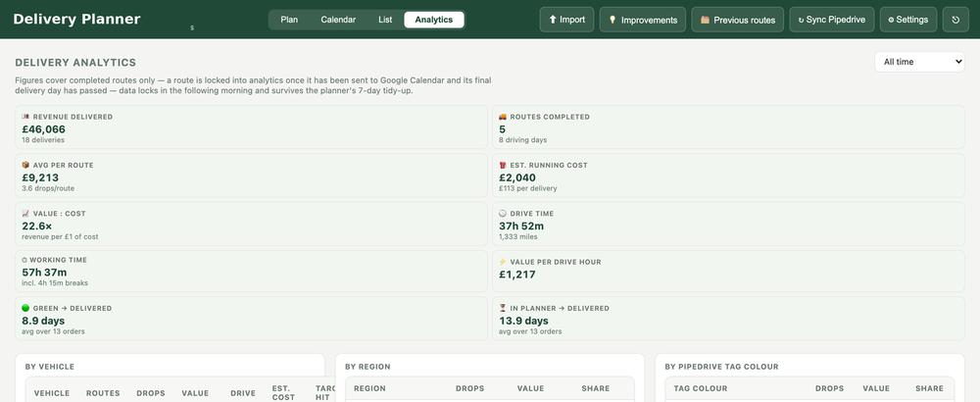Open the List tab
This screenshot has width=980, height=402.
385,20
